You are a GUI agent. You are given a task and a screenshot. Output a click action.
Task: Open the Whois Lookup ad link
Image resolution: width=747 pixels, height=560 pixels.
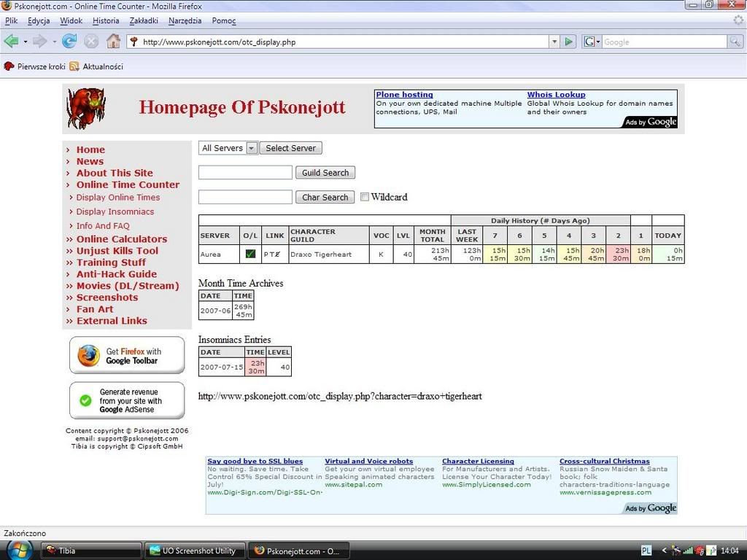coord(556,94)
